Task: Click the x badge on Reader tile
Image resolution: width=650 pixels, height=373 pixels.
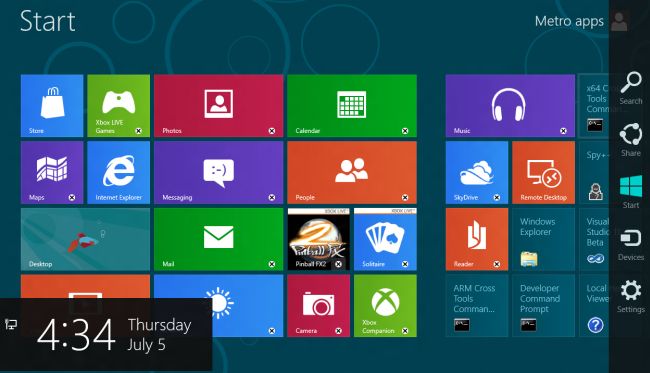Action: tap(497, 264)
